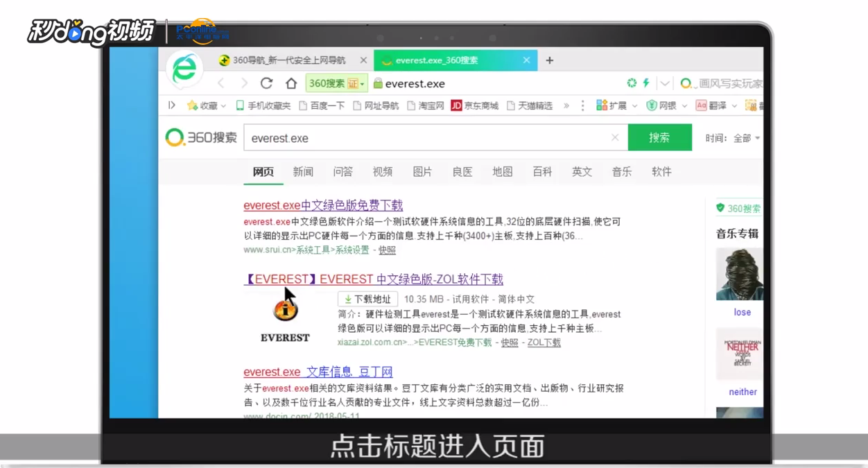Open the 淘宝网 bookmark
Viewport: 868px width, 468px height.
425,105
